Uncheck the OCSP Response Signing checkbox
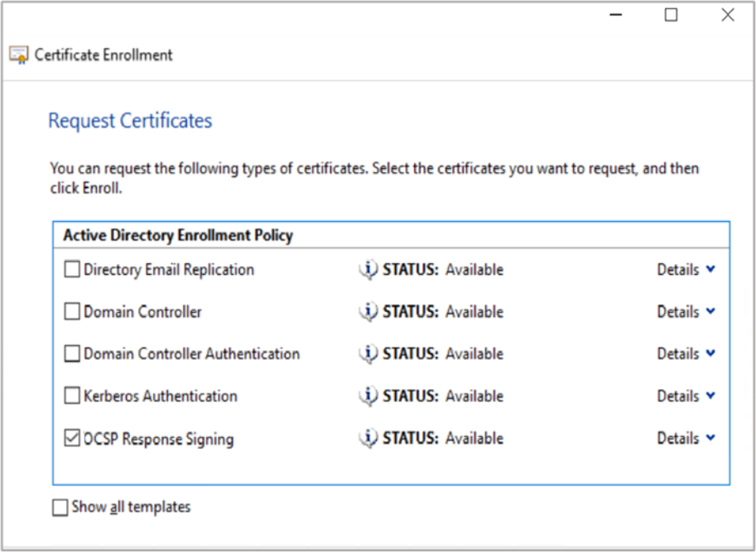 (73, 439)
